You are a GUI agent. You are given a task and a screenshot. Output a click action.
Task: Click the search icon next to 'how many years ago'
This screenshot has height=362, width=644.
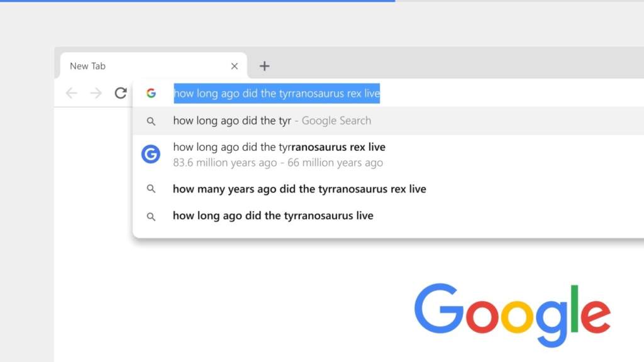pyautogui.click(x=151, y=189)
